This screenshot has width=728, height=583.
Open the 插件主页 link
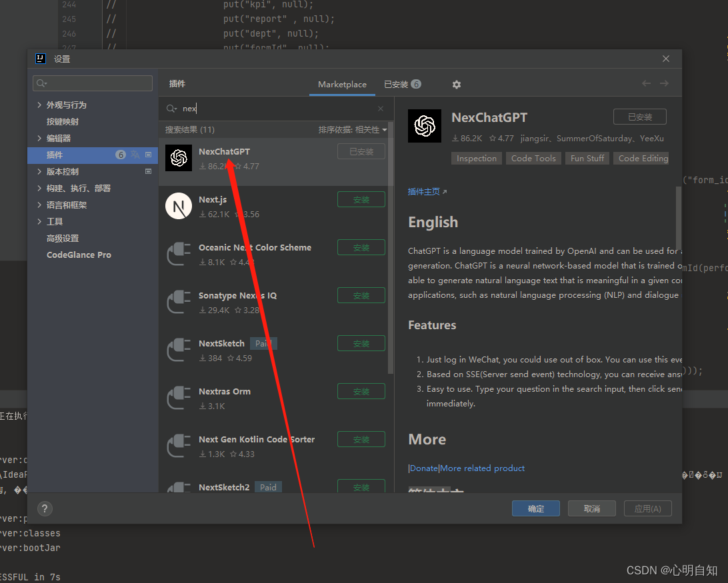425,191
